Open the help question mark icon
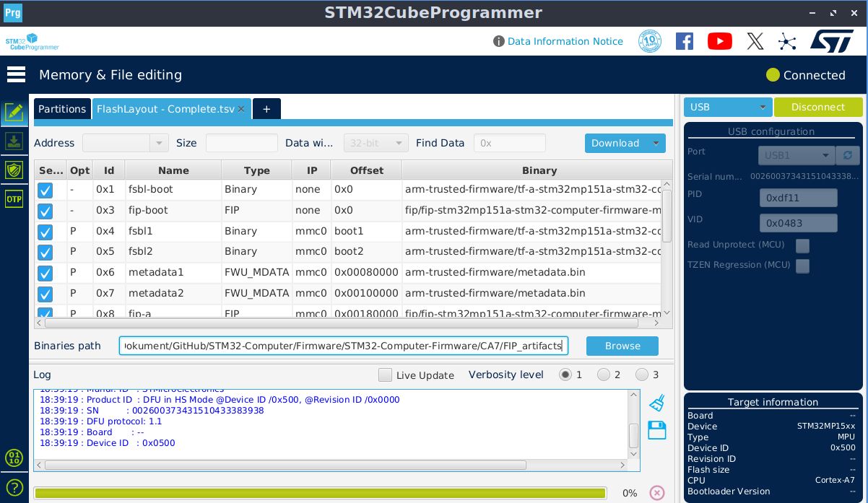 pyautogui.click(x=14, y=487)
